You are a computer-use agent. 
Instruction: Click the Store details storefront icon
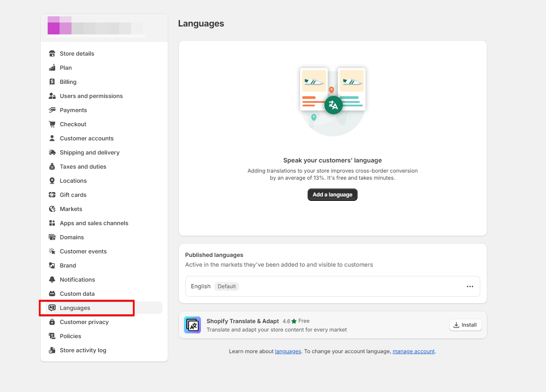coord(52,53)
